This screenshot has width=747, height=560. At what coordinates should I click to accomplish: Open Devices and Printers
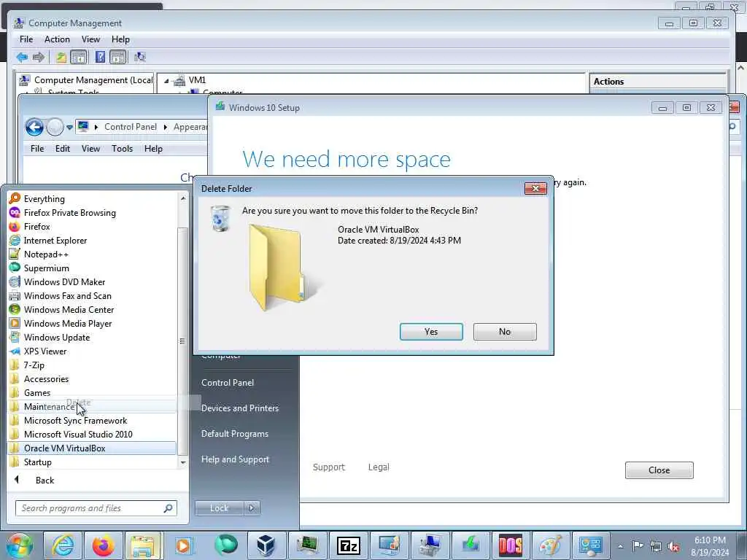pos(239,408)
